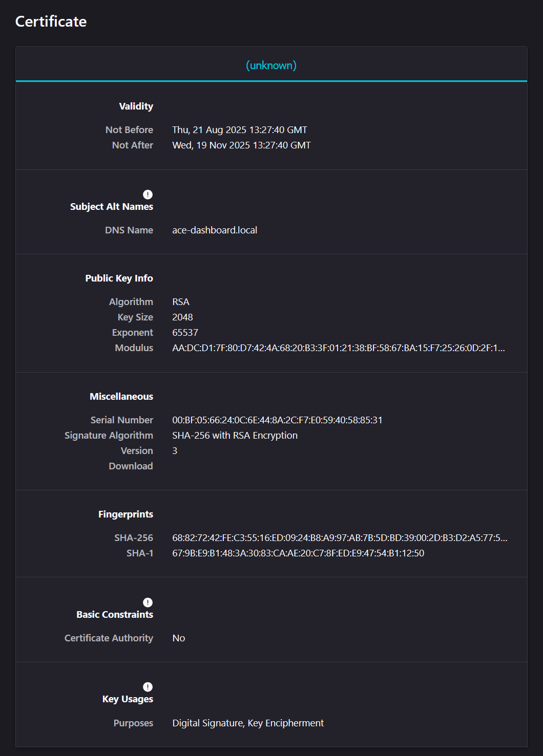
Task: Click the critical extension icon above Basic Constraints
Action: (148, 602)
